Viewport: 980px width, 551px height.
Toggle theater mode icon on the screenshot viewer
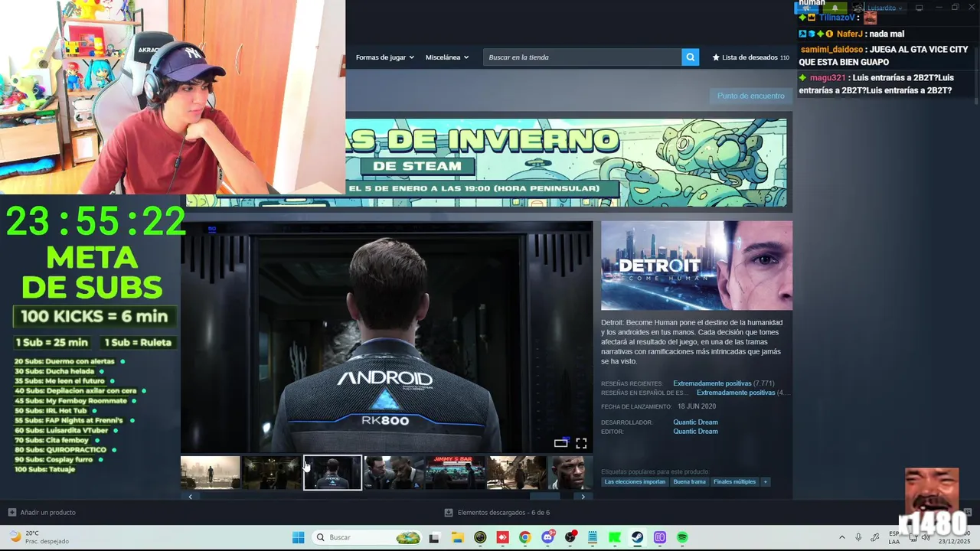[x=561, y=443]
